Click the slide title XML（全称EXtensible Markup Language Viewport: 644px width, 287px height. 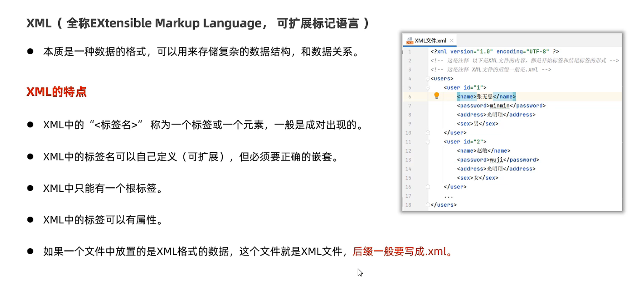[198, 23]
